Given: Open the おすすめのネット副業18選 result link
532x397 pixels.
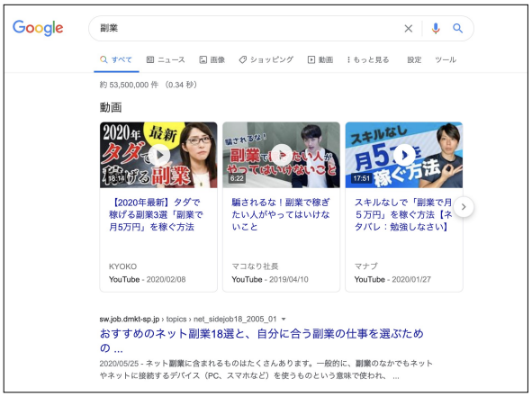Looking at the screenshot, I should [262, 340].
